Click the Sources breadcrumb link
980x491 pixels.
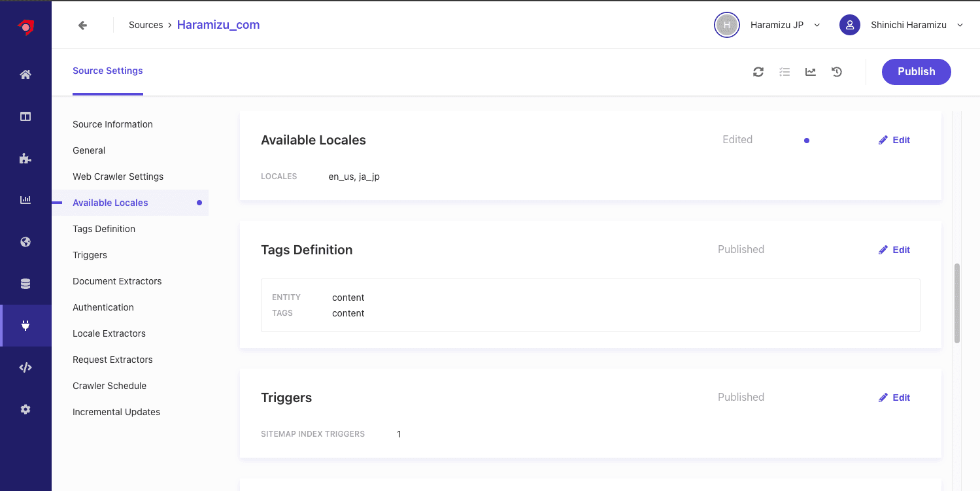click(146, 25)
